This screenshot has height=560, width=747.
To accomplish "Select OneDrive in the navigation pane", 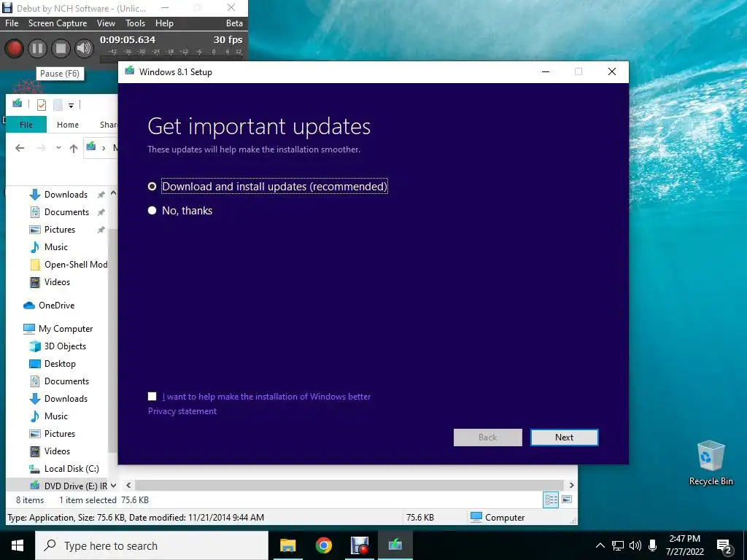I will [49, 306].
